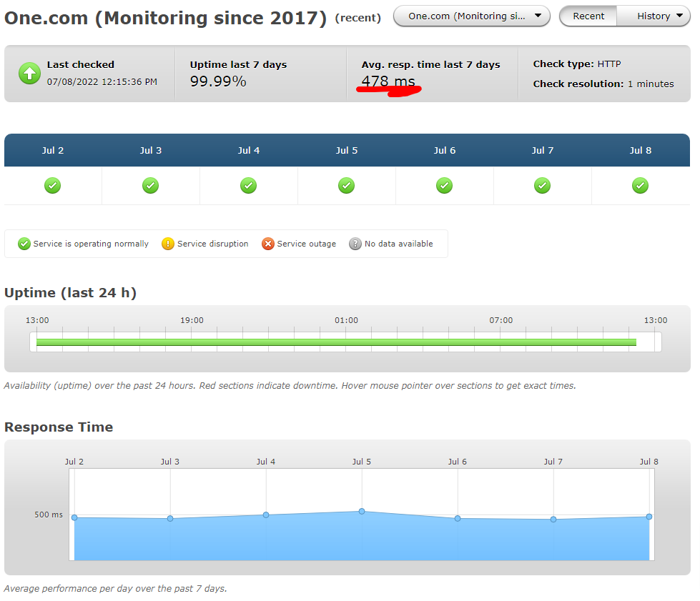Image resolution: width=700 pixels, height=601 pixels.
Task: Click the green up-arrow status icon
Action: tap(29, 73)
